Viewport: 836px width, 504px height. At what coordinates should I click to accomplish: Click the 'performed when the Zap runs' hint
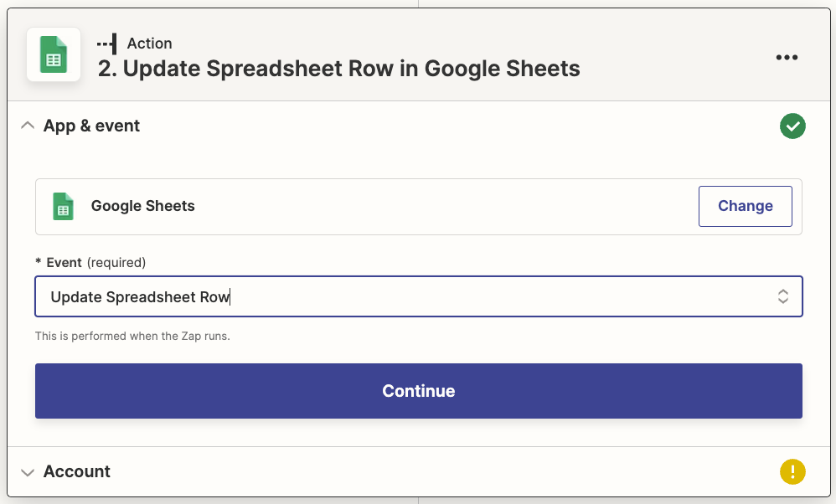point(132,337)
